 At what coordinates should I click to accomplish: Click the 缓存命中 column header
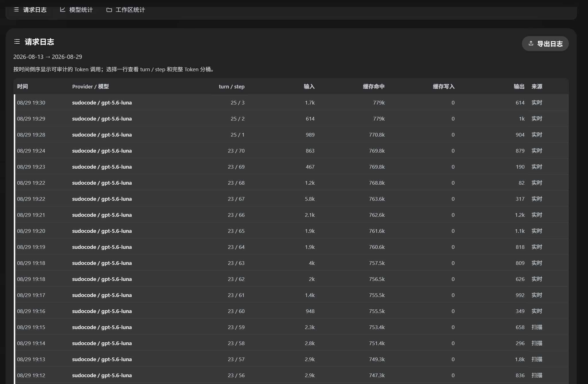pos(374,86)
